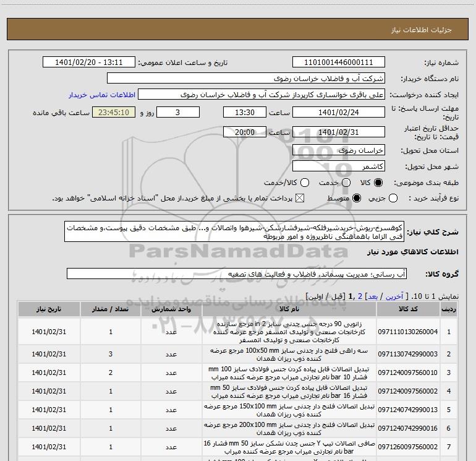Select item code 0971240097560002
Image resolution: width=476 pixels, height=461 pixels.
408,391
